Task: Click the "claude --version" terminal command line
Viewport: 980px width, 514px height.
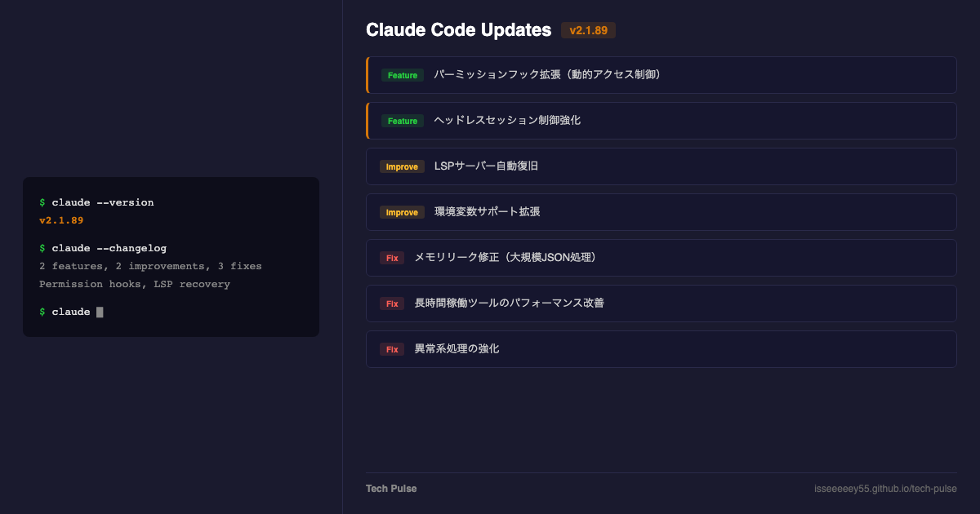Action: 102,202
